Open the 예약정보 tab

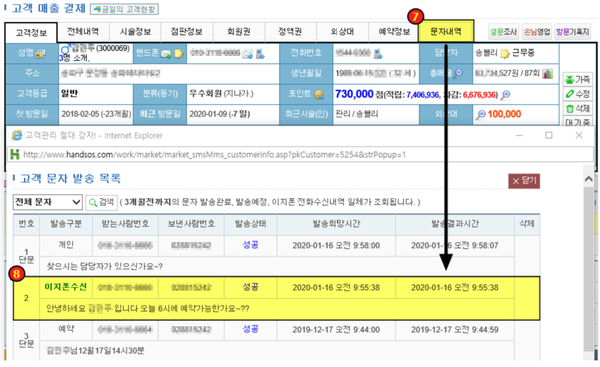pyautogui.click(x=394, y=32)
